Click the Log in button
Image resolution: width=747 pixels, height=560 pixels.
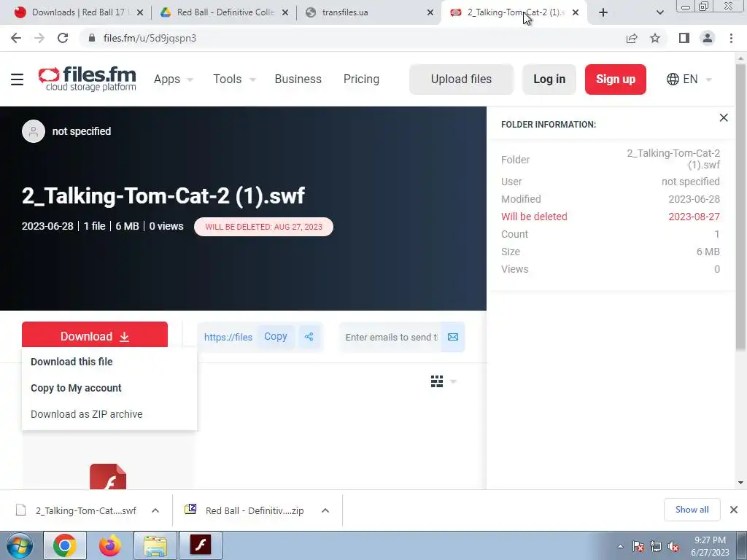pyautogui.click(x=549, y=79)
